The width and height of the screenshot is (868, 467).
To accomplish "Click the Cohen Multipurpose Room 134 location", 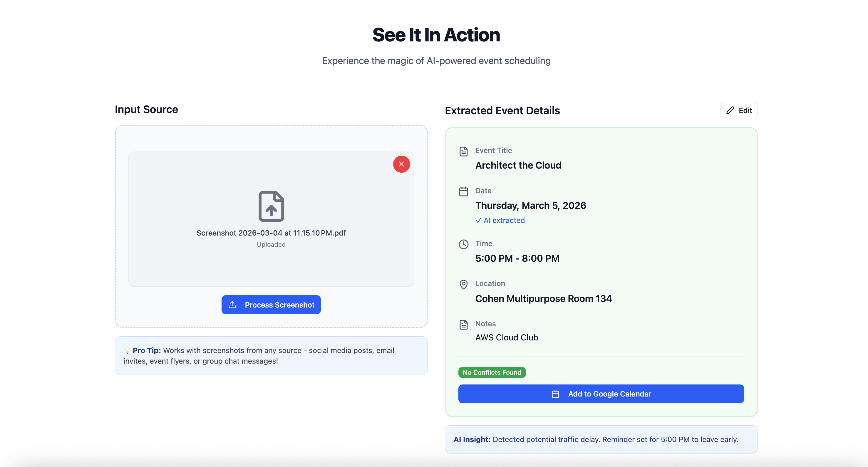I will [x=543, y=299].
